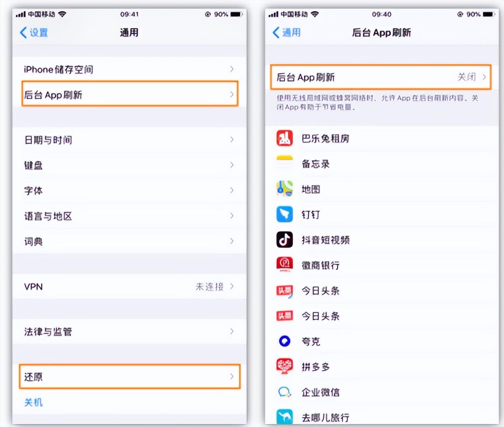Image resolution: width=504 pixels, height=427 pixels.
Task: Tap 字体 label
Action: 33,191
